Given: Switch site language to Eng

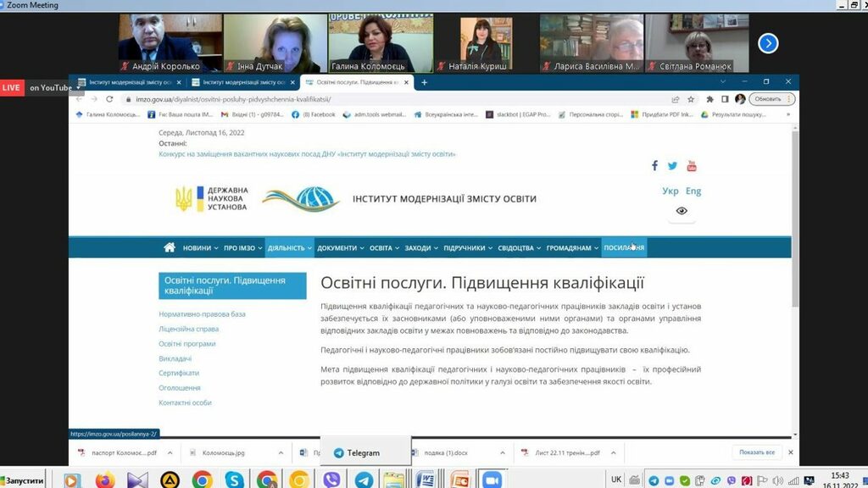Looking at the screenshot, I should pyautogui.click(x=693, y=191).
